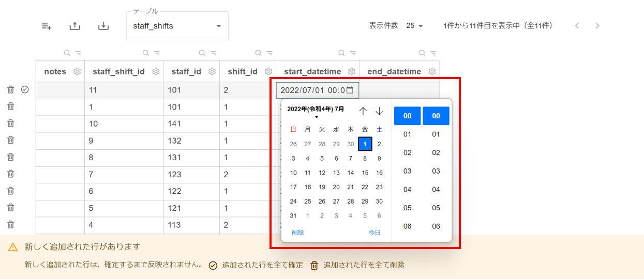Click staff_id cell 123
The image size is (644, 279).
191,175
